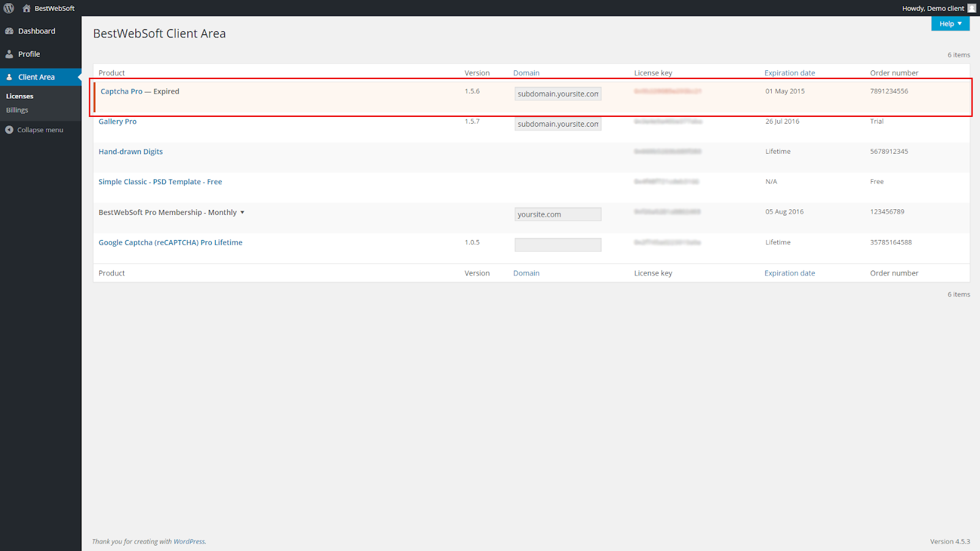Click the Demo client avatar icon

coord(971,8)
